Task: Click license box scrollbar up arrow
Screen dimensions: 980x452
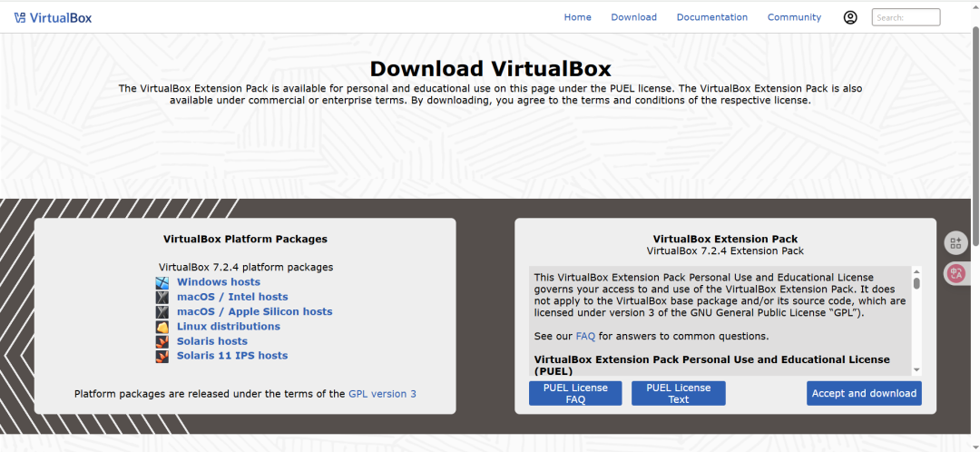Action: (916, 271)
